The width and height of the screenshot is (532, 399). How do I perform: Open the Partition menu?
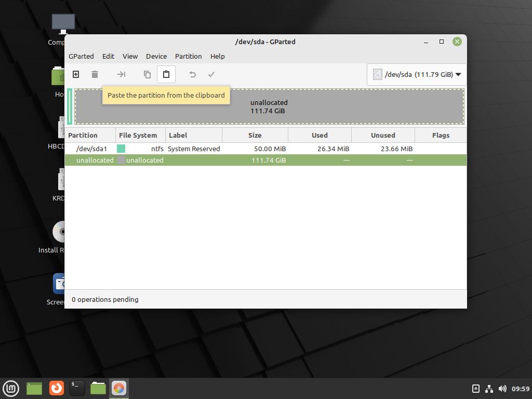click(188, 56)
